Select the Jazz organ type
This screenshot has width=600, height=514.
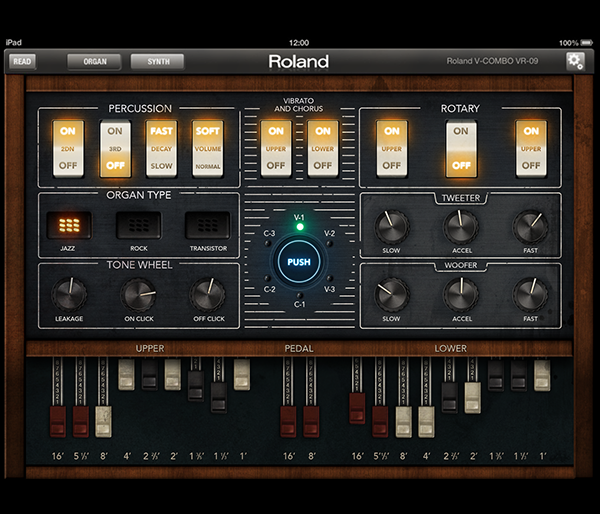69,226
